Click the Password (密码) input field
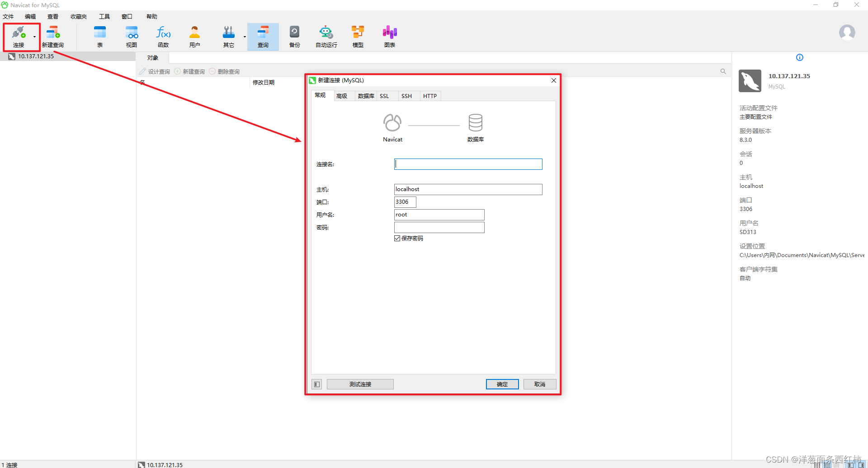868x468 pixels. click(x=439, y=227)
